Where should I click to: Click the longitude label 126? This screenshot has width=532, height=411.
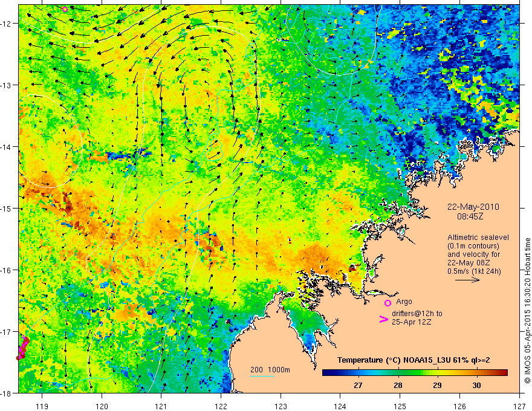pyautogui.click(x=459, y=406)
